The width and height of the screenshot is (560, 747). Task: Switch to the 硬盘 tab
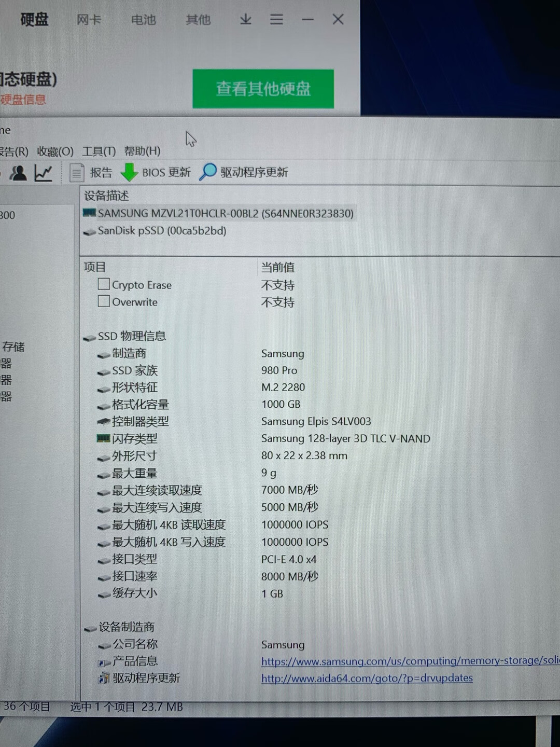pyautogui.click(x=34, y=20)
